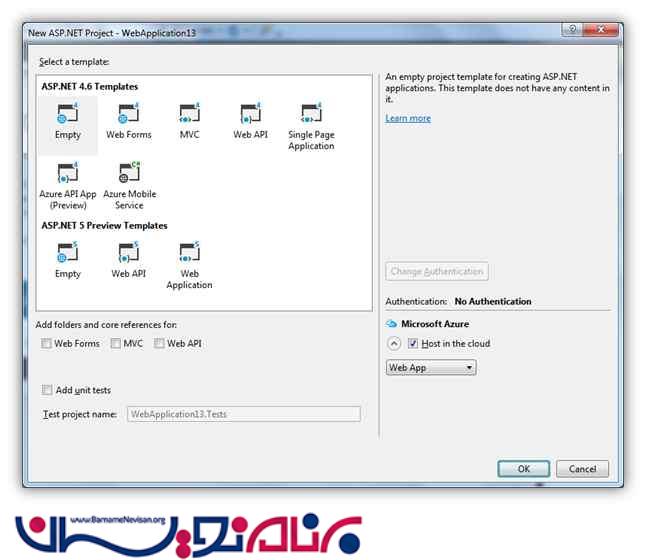This screenshot has height=560, width=646.
Task: Enable the Add unit tests checkbox
Action: coord(47,390)
